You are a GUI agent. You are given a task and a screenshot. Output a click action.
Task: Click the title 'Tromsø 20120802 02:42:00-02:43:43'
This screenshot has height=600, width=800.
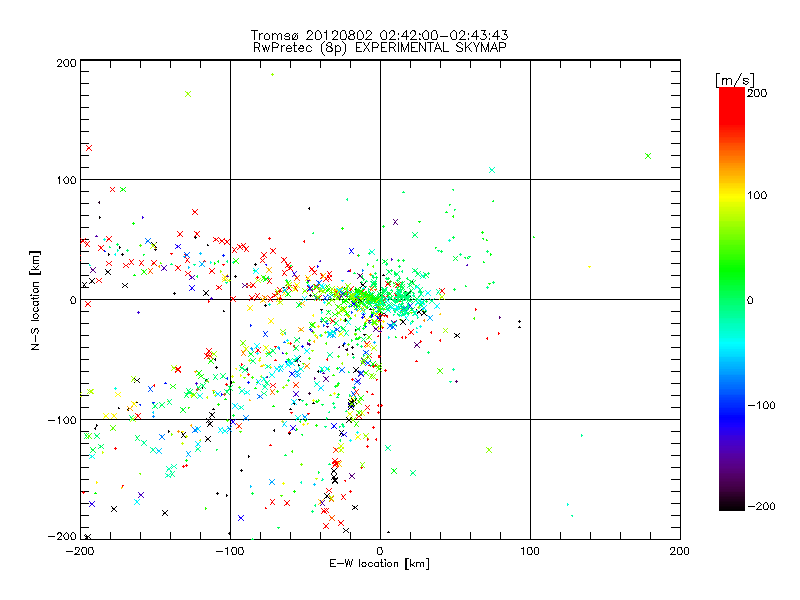(379, 35)
